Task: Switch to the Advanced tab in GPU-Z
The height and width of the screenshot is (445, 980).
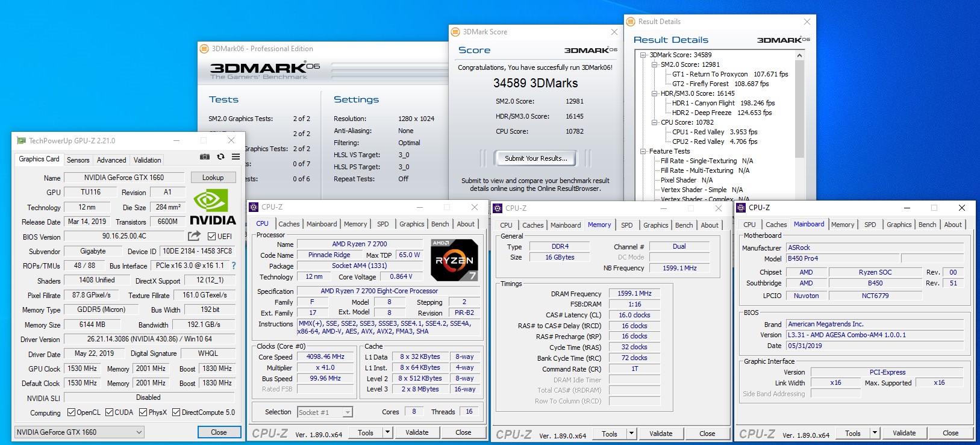Action: pyautogui.click(x=111, y=160)
